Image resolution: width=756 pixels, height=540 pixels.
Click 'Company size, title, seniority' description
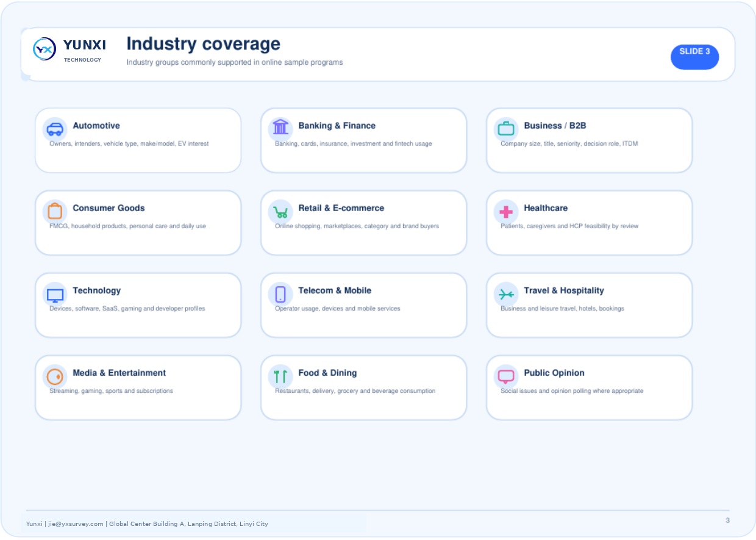tap(569, 144)
